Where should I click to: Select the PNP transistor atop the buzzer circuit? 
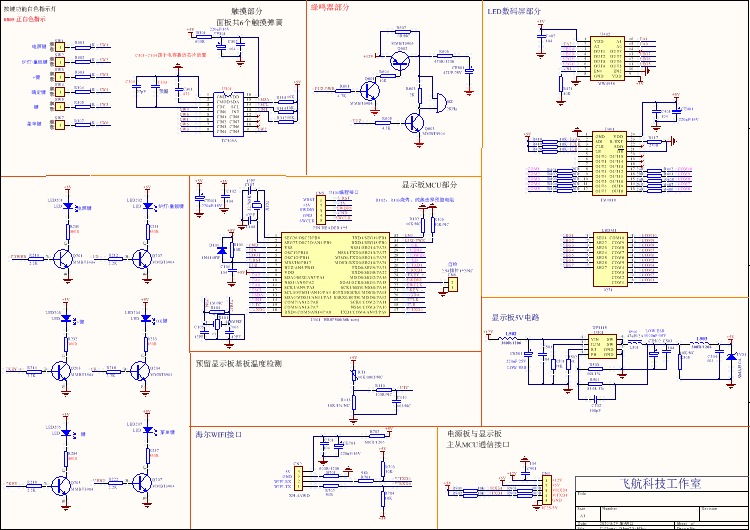(x=400, y=61)
